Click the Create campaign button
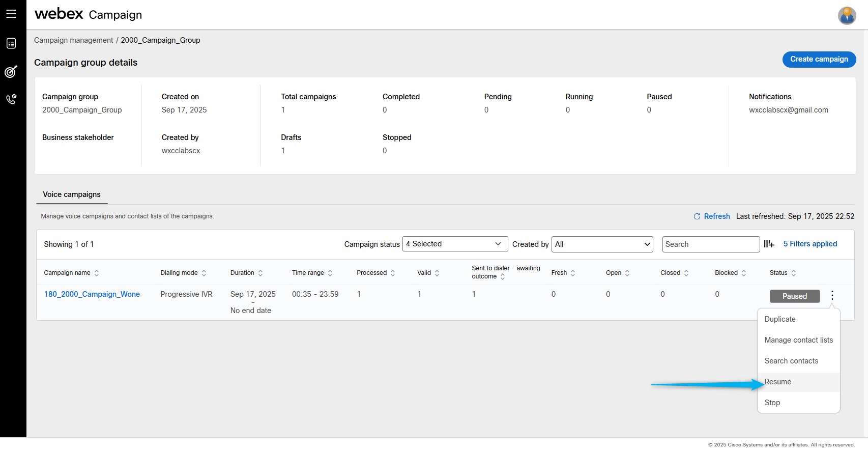This screenshot has height=451, width=868. (819, 59)
